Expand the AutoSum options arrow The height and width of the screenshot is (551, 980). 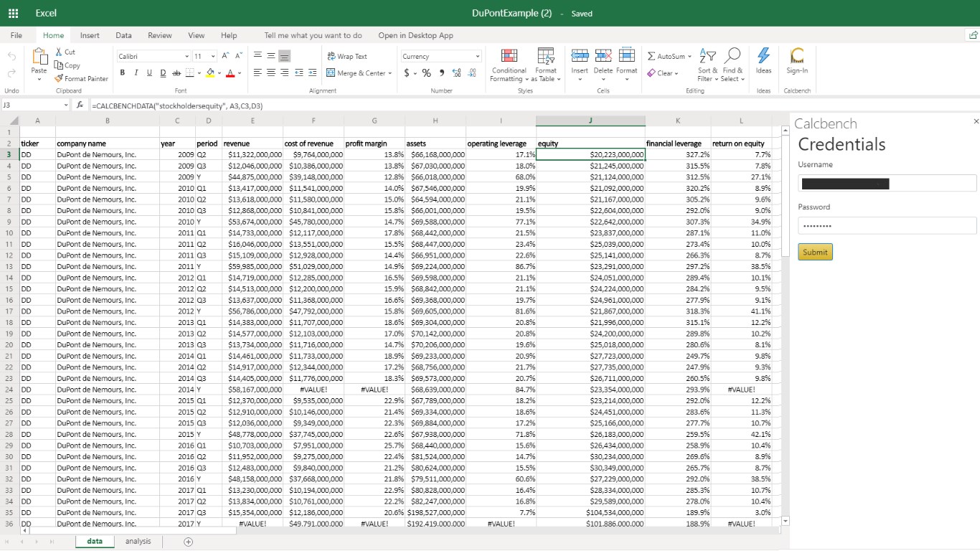[x=689, y=56]
